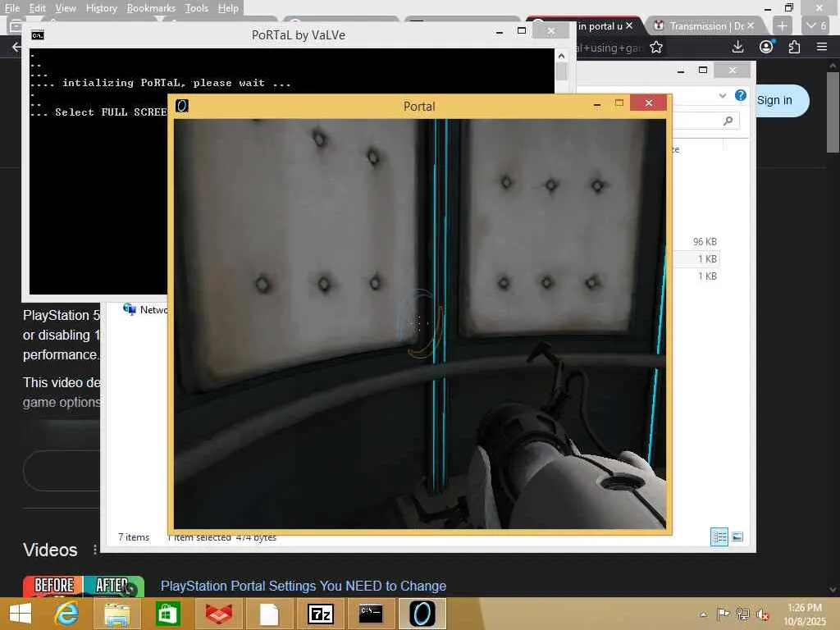
Task: Open 'PlayStation Portal Settings You NEED to Change' link
Action: (x=304, y=586)
